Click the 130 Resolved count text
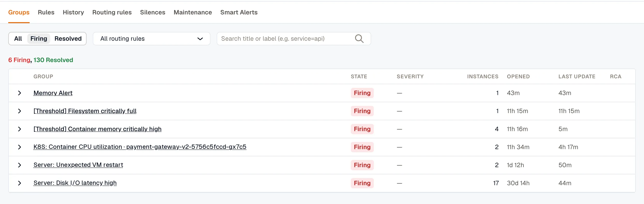Screen dimensions: 644x204 click(53, 60)
